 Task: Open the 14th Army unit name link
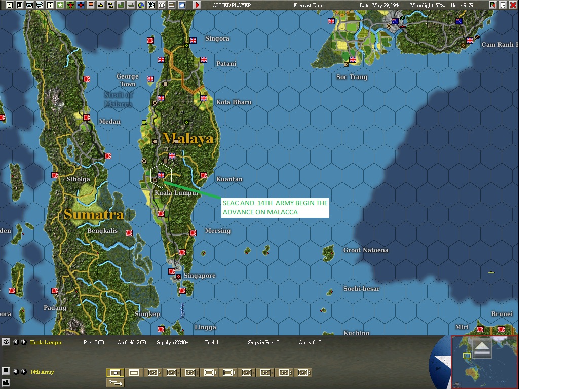click(x=42, y=372)
